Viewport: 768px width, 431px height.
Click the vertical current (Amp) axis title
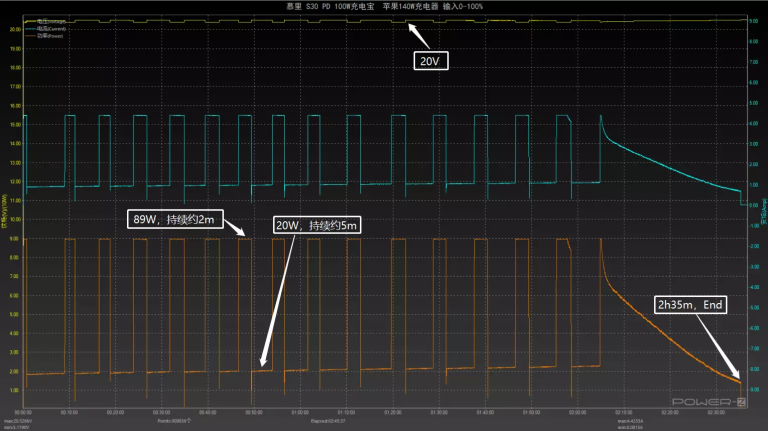(x=764, y=212)
